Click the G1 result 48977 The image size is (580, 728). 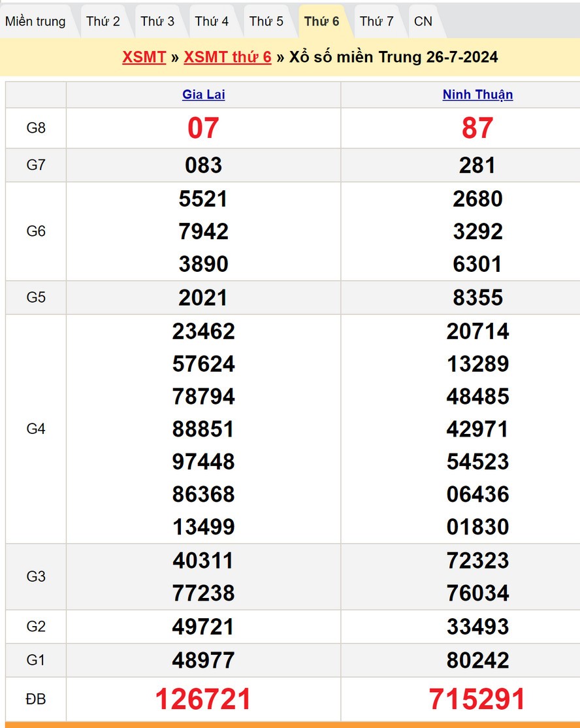click(x=203, y=660)
